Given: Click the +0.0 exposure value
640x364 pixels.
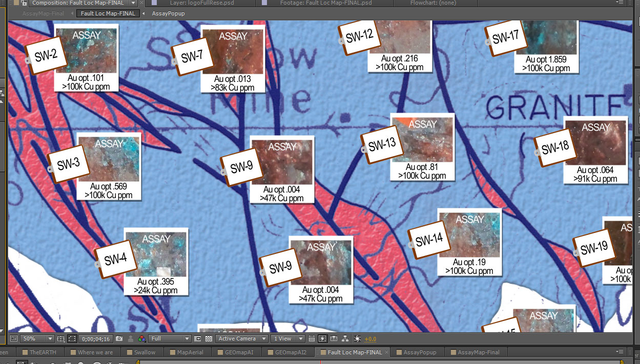Looking at the screenshot, I should click(370, 338).
